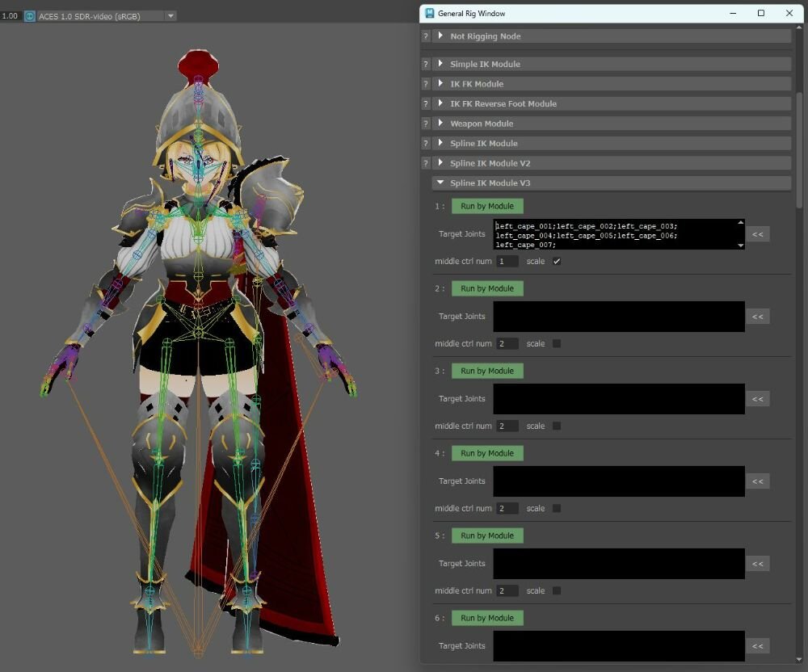Click the << load-selection button for module 1
The image size is (808, 672).
[757, 234]
